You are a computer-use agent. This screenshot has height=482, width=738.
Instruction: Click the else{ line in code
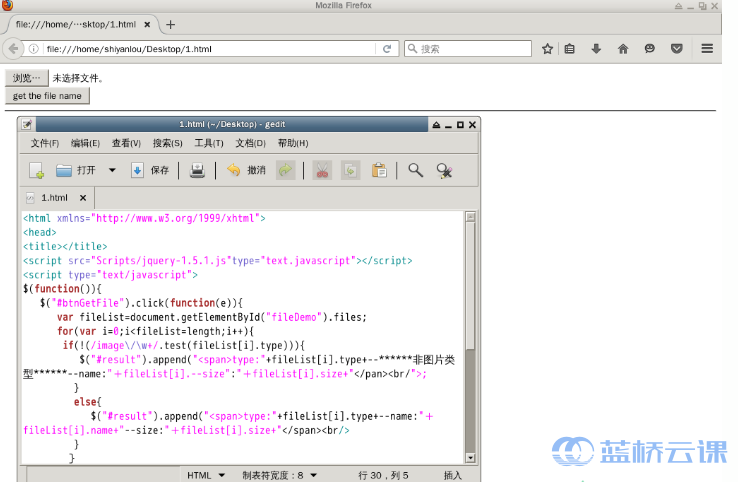pos(87,402)
